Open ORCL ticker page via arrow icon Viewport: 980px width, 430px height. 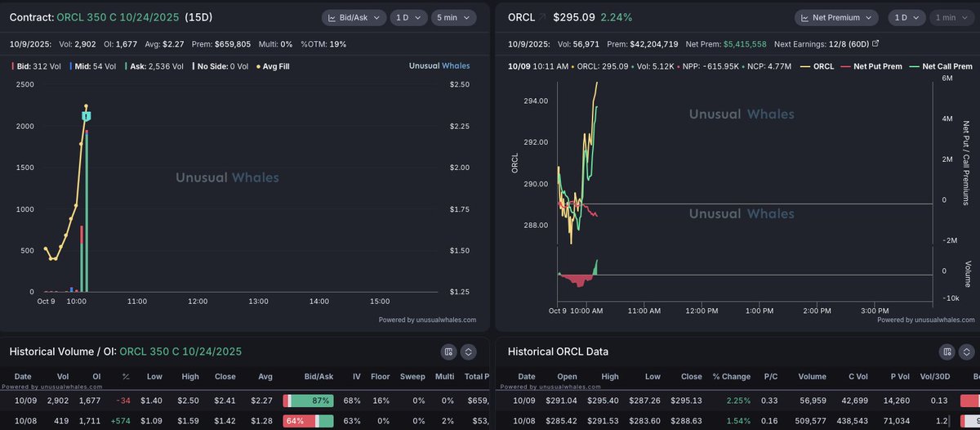542,16
